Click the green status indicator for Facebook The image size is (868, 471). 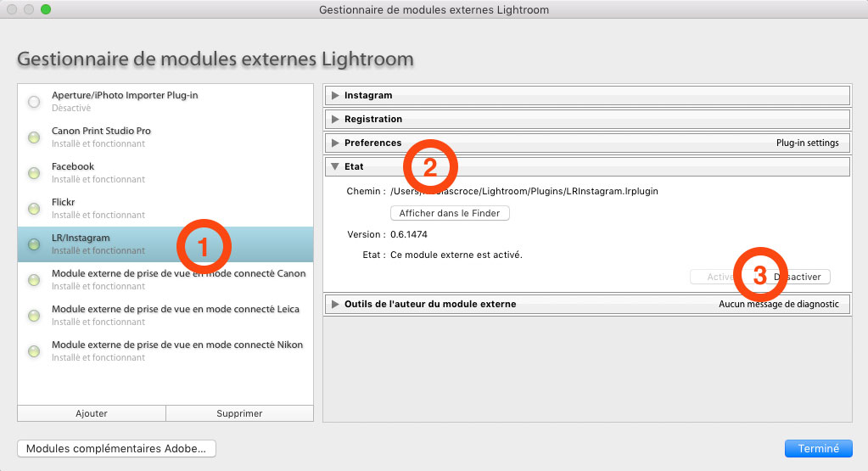coord(34,173)
